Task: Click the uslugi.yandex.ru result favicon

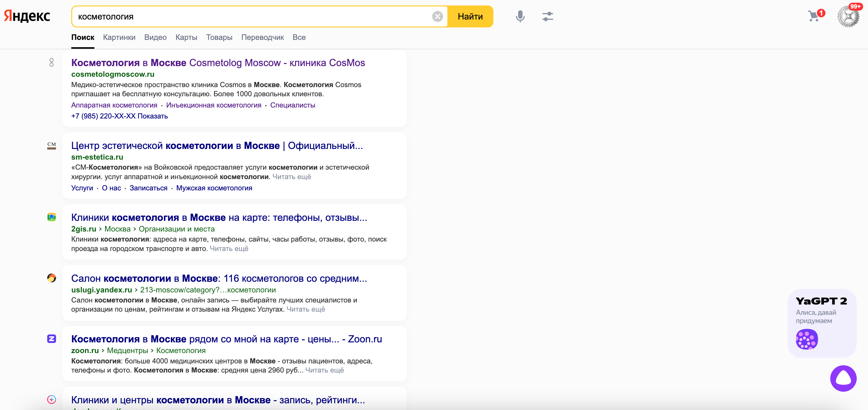Action: coord(51,278)
